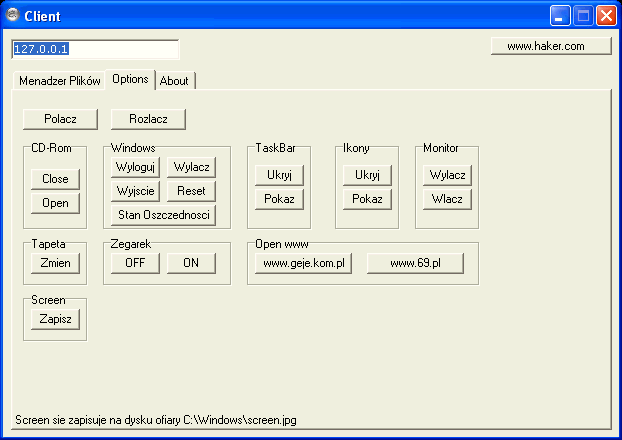The image size is (622, 440).
Task: Turn the Zegarek clock ON
Action: [191, 264]
